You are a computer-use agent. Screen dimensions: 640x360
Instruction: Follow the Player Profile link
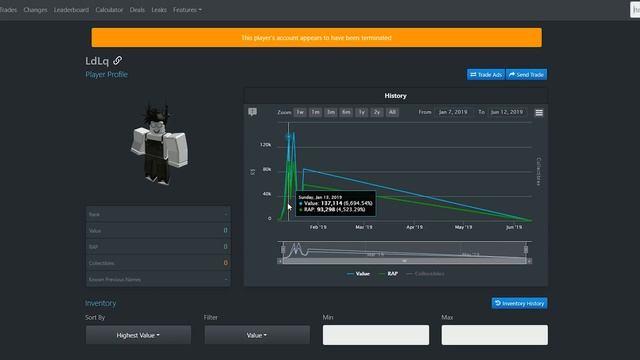coord(107,74)
